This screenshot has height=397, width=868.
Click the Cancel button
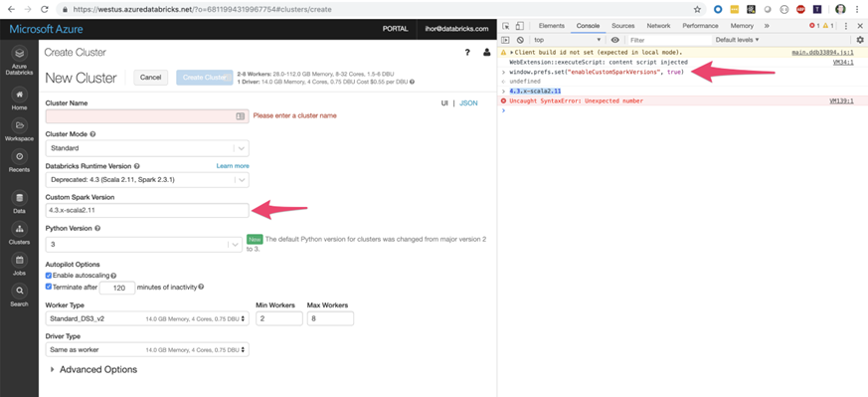pos(150,78)
